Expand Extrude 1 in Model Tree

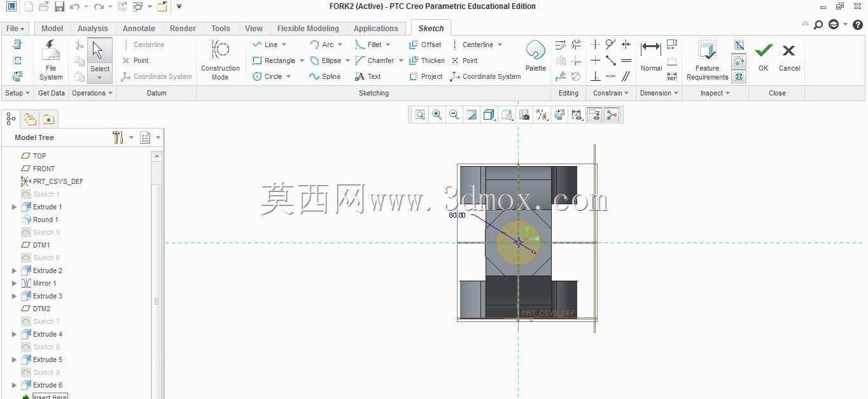coord(14,207)
